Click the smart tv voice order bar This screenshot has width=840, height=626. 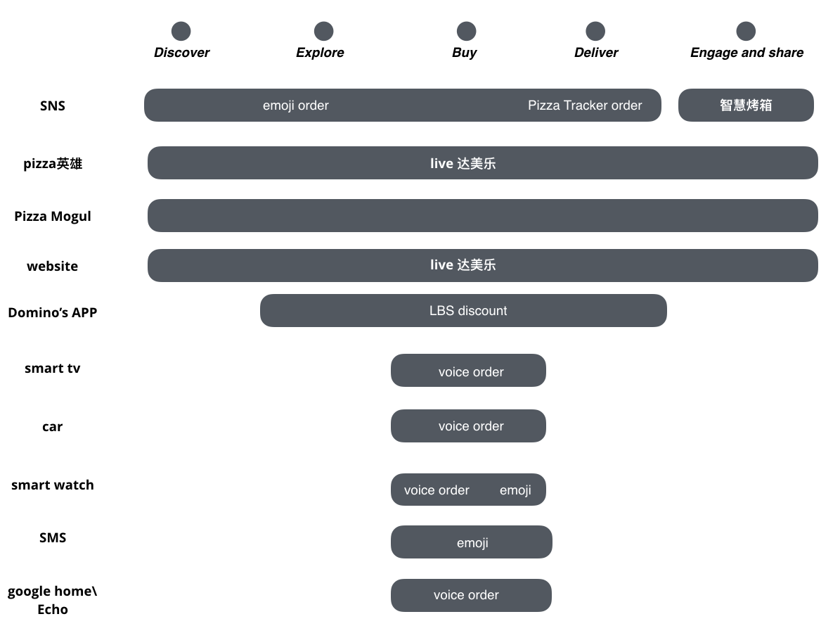coord(468,371)
